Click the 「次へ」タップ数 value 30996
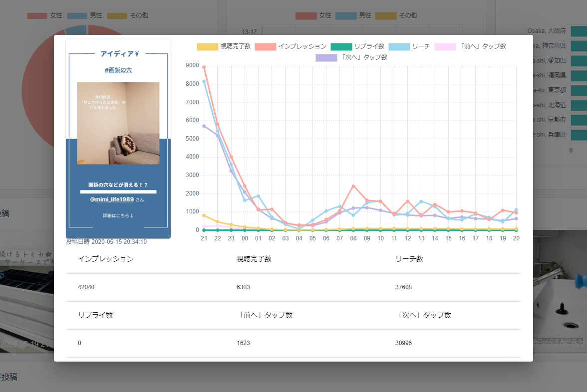 click(x=403, y=343)
